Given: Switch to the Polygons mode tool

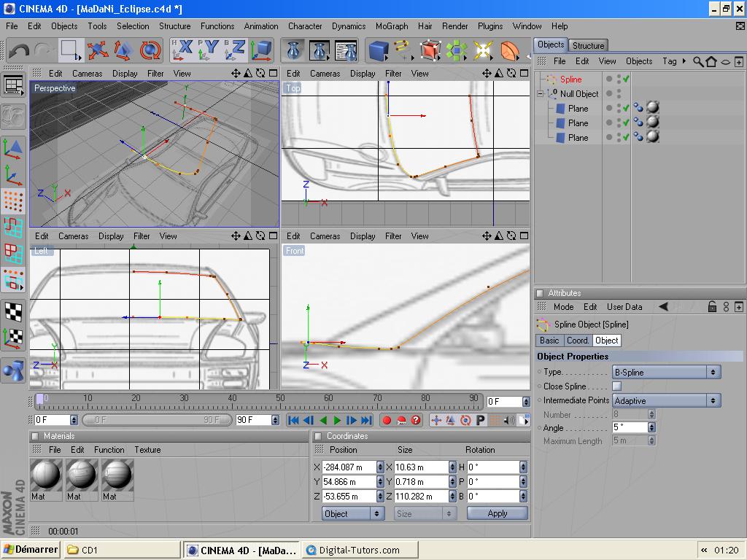Looking at the screenshot, I should [x=13, y=253].
